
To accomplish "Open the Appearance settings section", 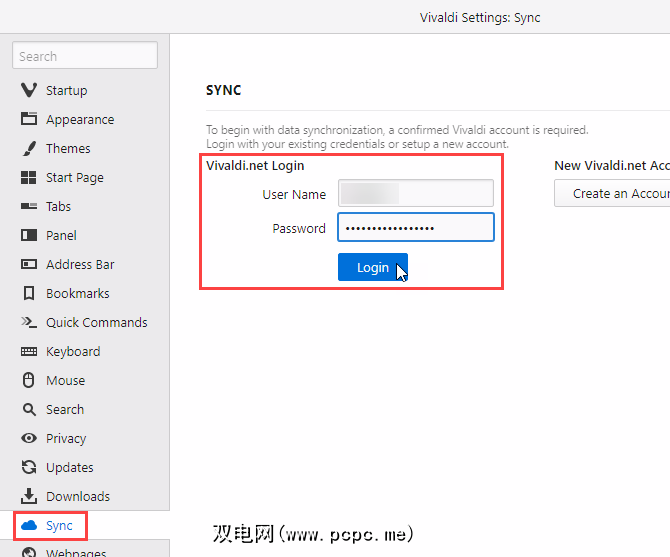I will (80, 120).
